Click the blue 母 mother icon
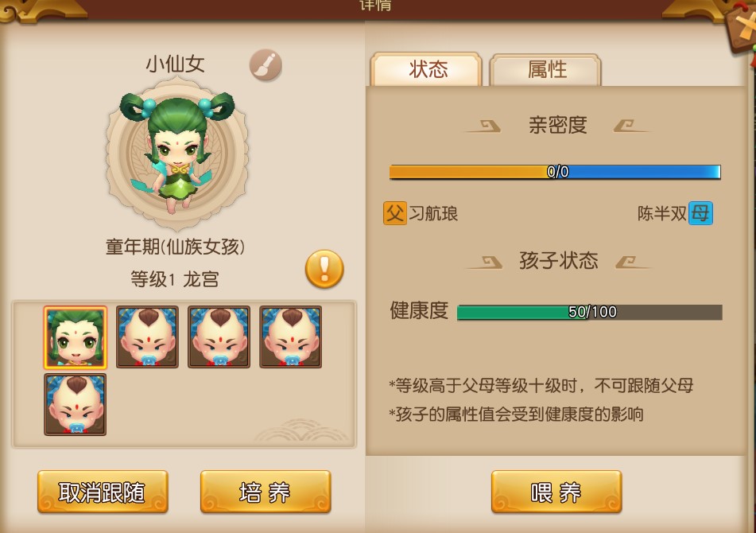 pyautogui.click(x=700, y=213)
